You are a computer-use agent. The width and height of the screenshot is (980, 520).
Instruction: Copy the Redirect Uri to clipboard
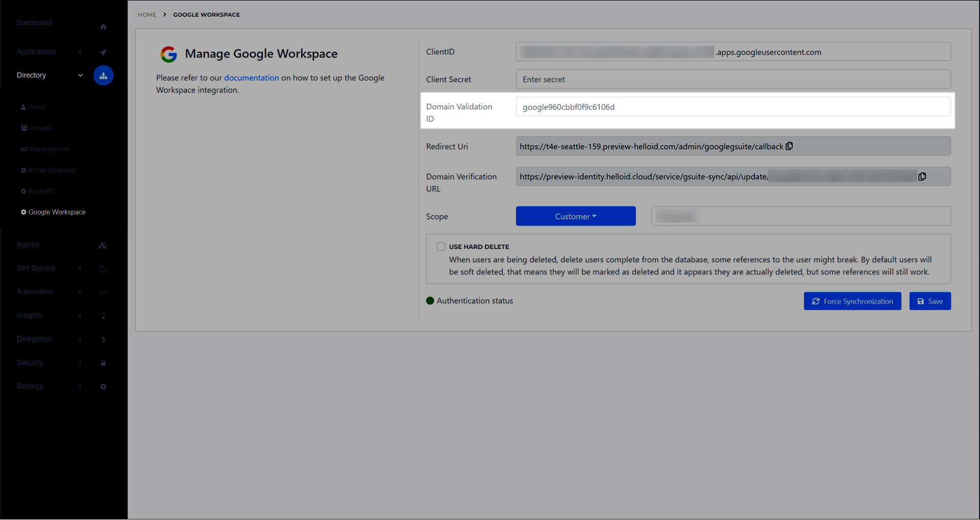[x=789, y=146]
